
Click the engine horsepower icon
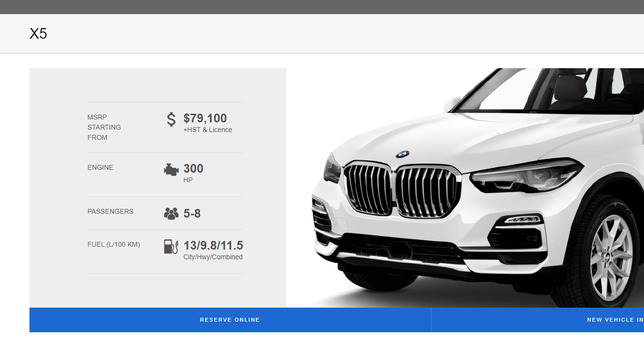pos(171,170)
